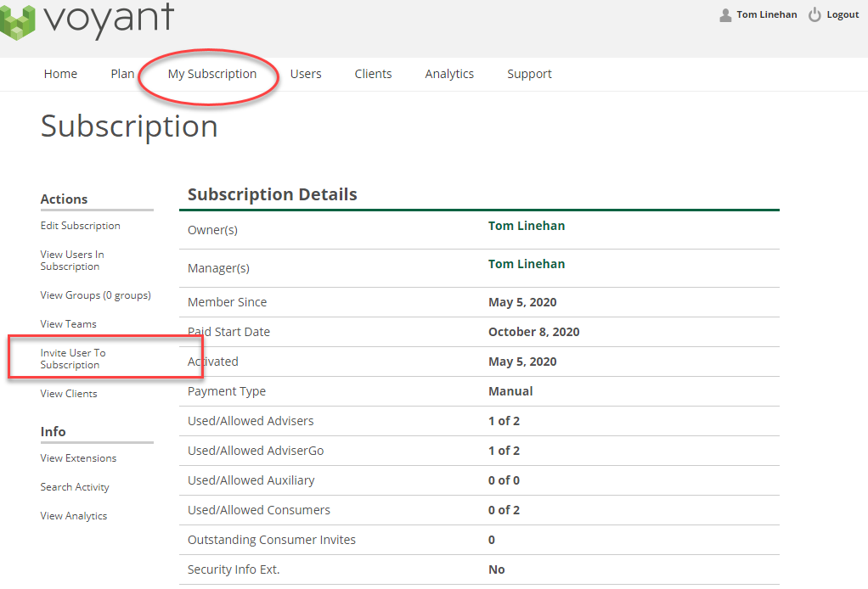Click the Logout power icon
The image size is (868, 589).
point(814,15)
